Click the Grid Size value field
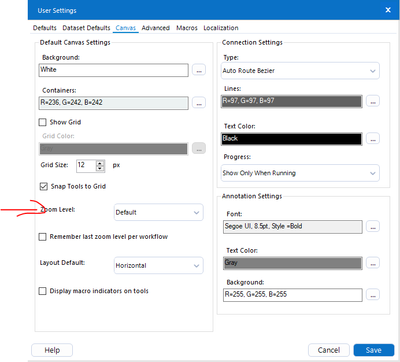400x362 pixels. click(86, 165)
